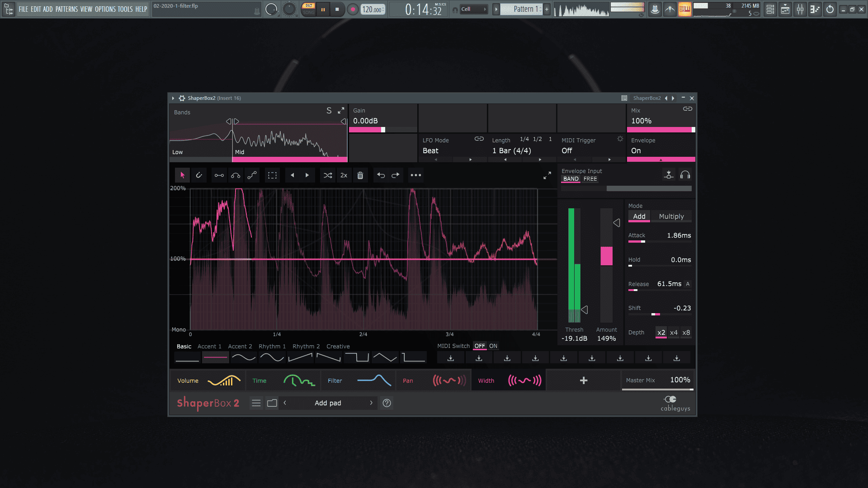Increase Length with right arrow
The height and width of the screenshot is (488, 868).
click(x=540, y=160)
